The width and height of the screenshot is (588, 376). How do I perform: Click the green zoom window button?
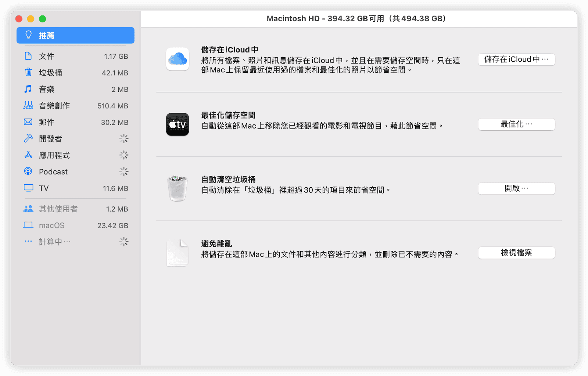click(43, 19)
